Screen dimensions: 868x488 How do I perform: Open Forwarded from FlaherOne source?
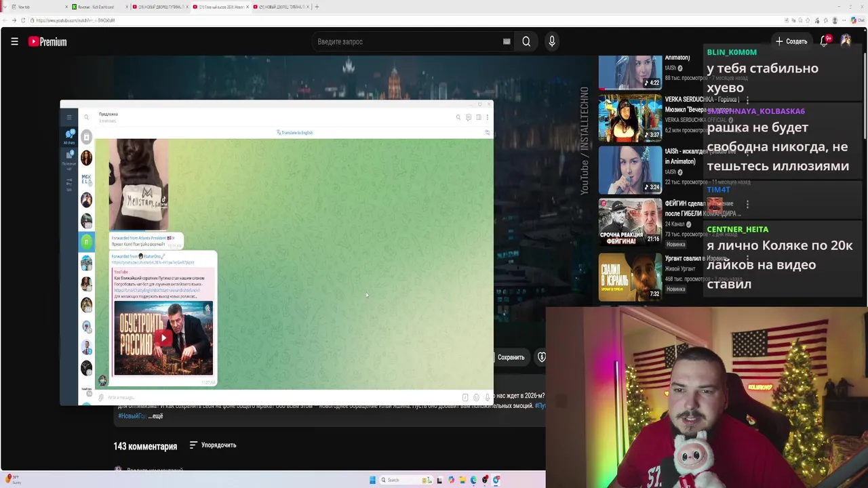pyautogui.click(x=138, y=256)
